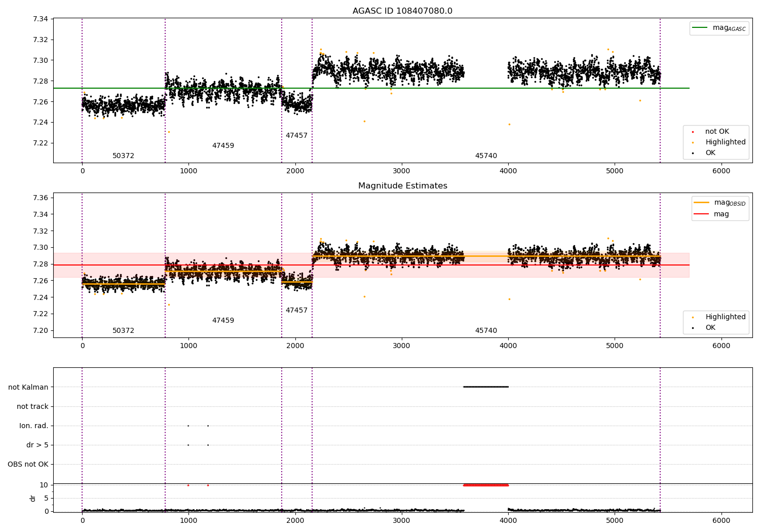Screen dimensions: 760x532
Task: Click the 7.28 tick in Magnitude Estimates plot
Action: click(41, 264)
